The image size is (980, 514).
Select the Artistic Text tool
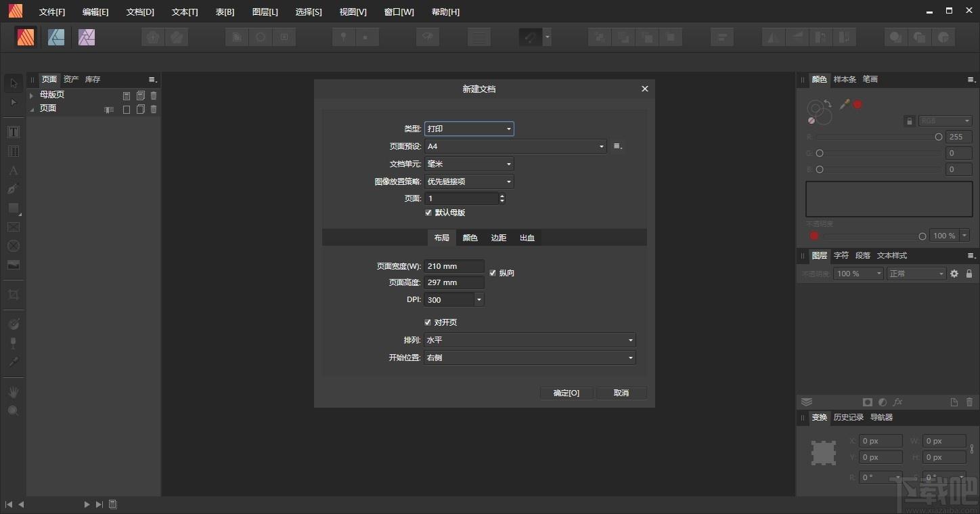point(14,170)
